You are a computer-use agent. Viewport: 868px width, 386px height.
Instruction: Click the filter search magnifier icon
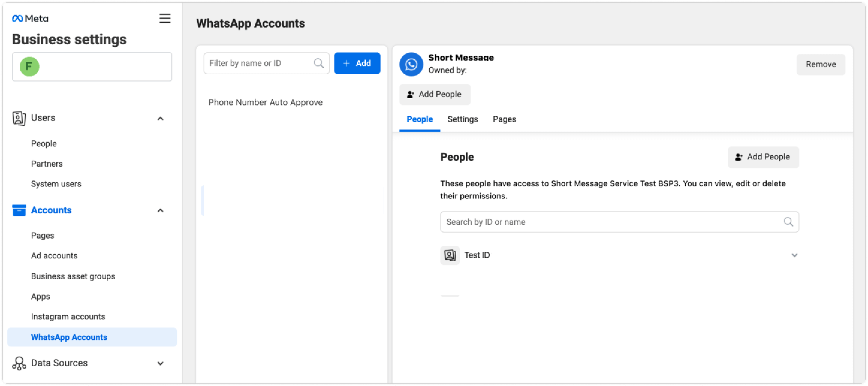point(318,63)
